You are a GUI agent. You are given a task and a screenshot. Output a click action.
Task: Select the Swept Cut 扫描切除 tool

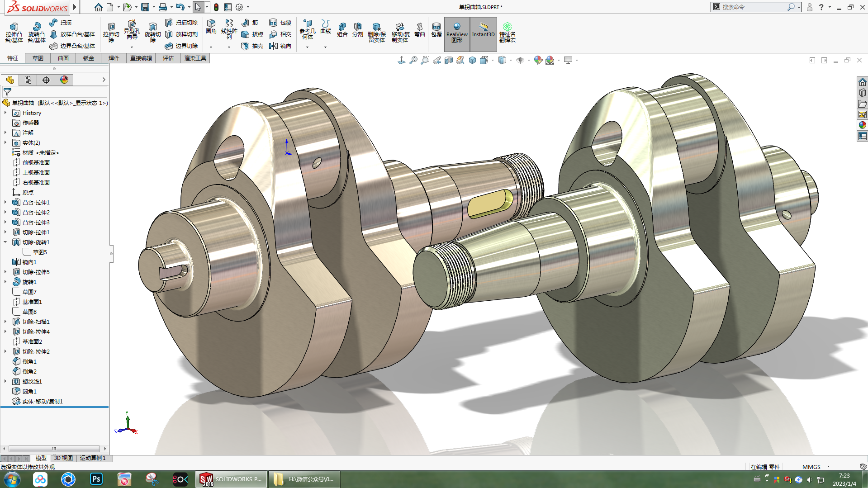[x=181, y=22]
